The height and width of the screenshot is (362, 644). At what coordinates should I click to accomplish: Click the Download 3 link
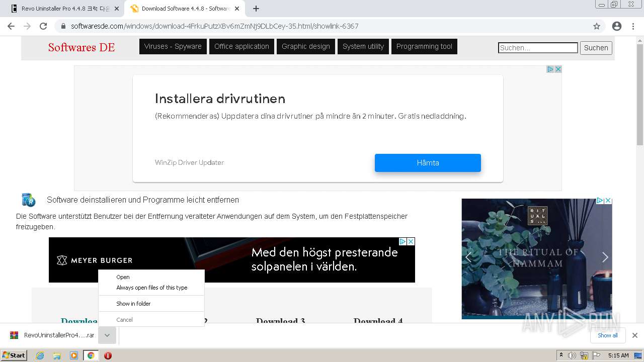280,320
